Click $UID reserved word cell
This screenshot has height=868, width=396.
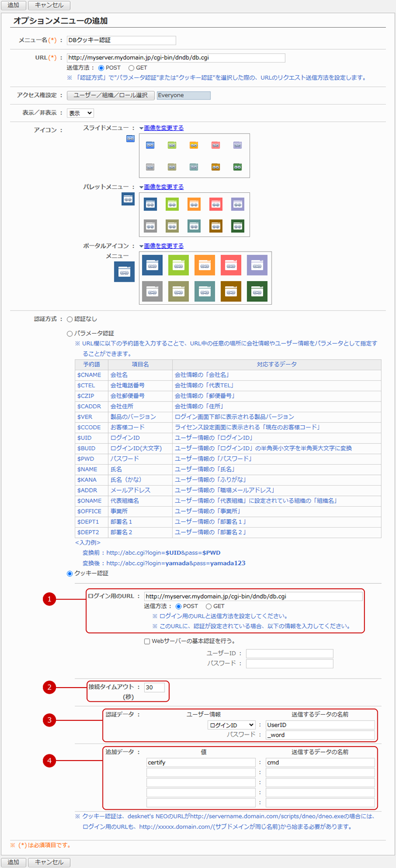[91, 438]
